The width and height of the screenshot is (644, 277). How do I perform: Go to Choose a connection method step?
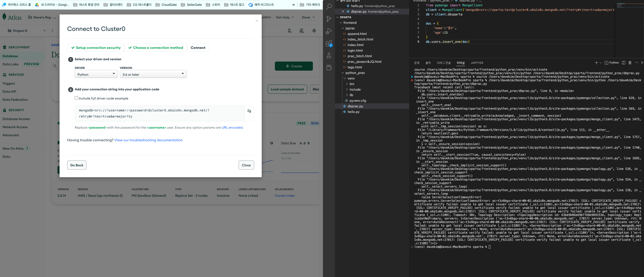[156, 48]
